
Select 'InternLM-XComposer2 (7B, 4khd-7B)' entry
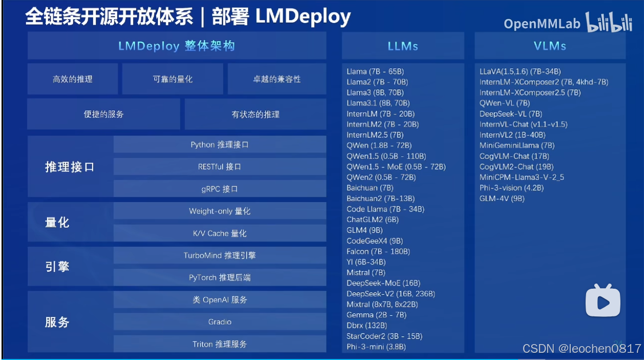point(544,82)
